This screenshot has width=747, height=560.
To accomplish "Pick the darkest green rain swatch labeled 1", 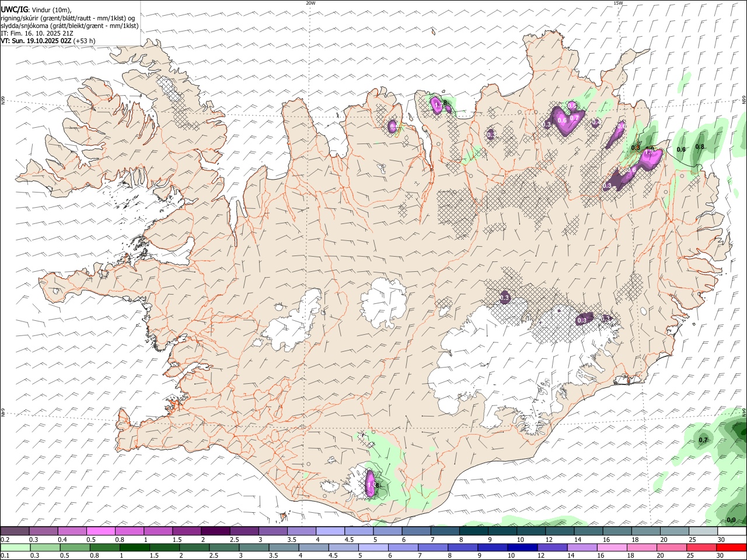I will click(x=134, y=547).
